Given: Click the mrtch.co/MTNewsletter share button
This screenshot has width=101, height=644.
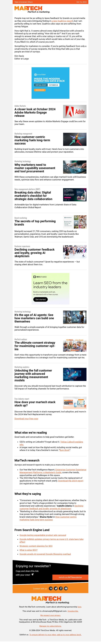Looking at the screenshot, I should point(70,577).
